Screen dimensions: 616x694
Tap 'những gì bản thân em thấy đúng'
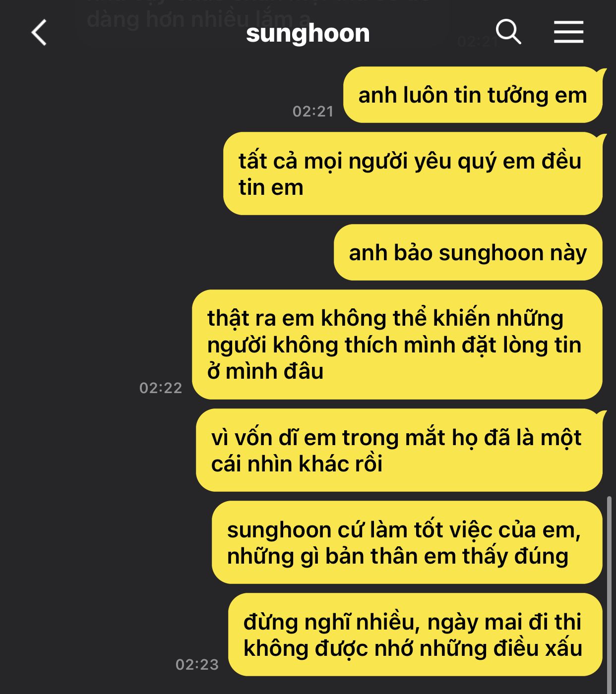coord(398,556)
